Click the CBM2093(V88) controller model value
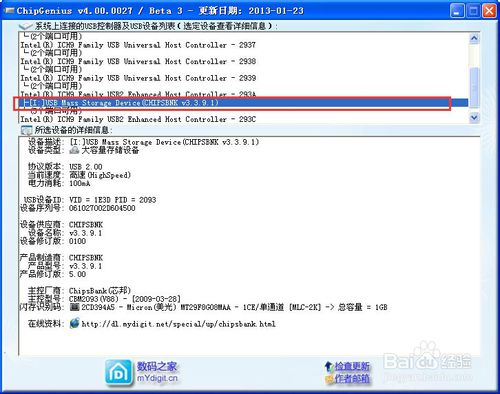500x394 pixels. (x=125, y=299)
